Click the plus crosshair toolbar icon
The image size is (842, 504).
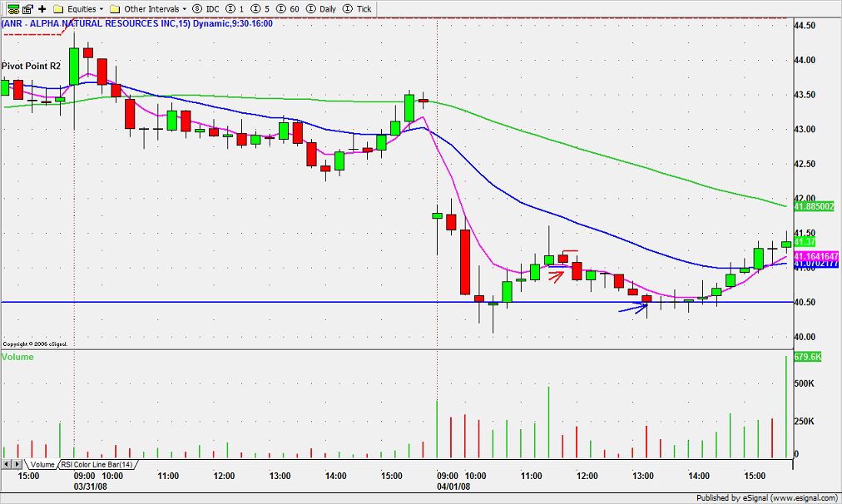pos(42,8)
